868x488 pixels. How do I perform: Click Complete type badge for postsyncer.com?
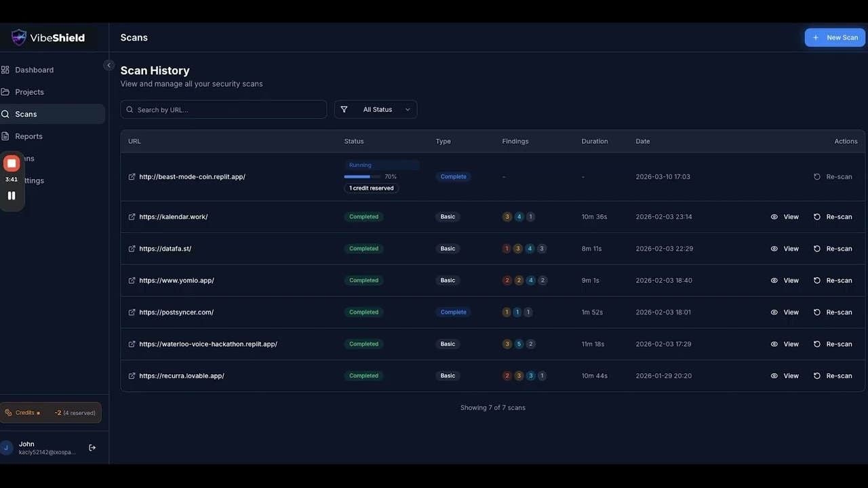coord(453,312)
